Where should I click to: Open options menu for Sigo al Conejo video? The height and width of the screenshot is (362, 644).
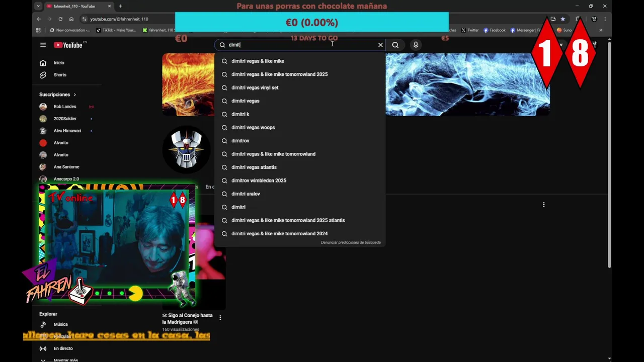[220, 318]
